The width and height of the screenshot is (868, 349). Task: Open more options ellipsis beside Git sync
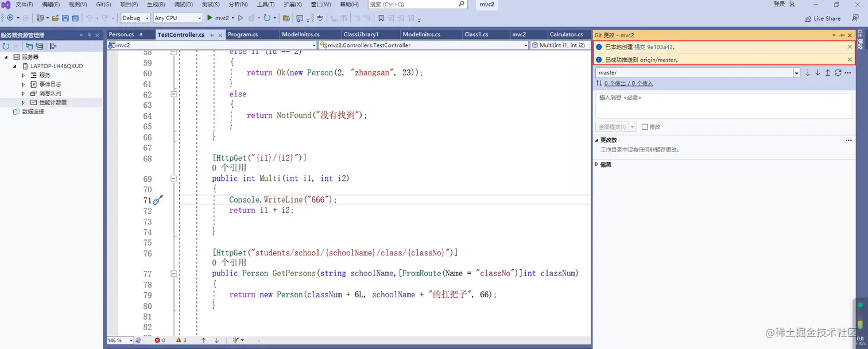(x=848, y=73)
